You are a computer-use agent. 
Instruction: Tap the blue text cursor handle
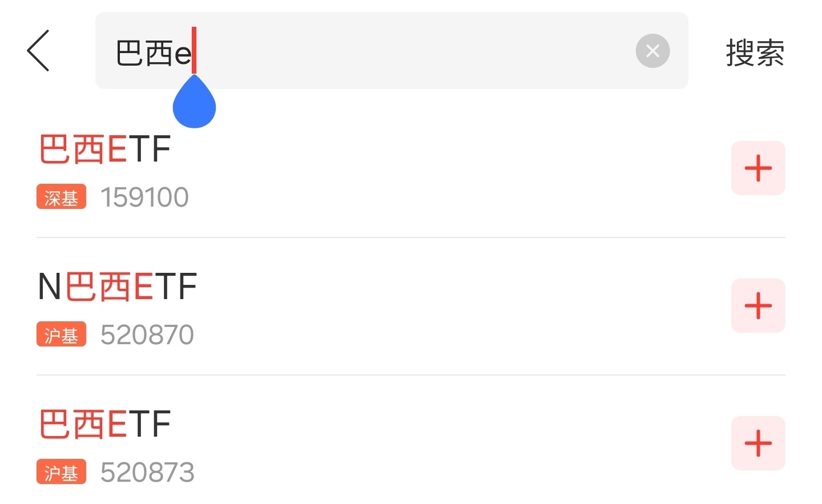coord(194,104)
